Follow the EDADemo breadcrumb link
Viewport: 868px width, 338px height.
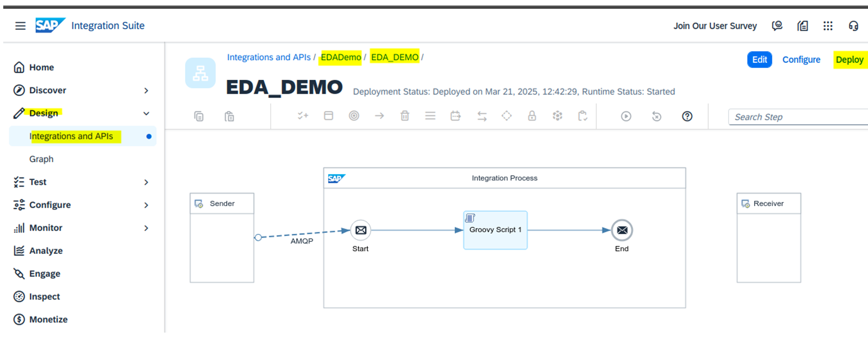click(341, 57)
